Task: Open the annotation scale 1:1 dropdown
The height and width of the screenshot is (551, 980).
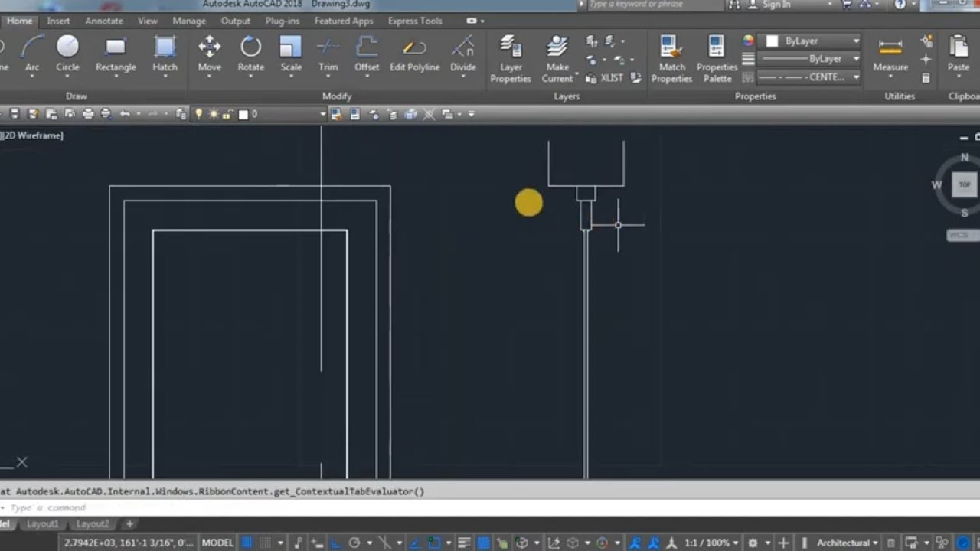Action: 712,543
